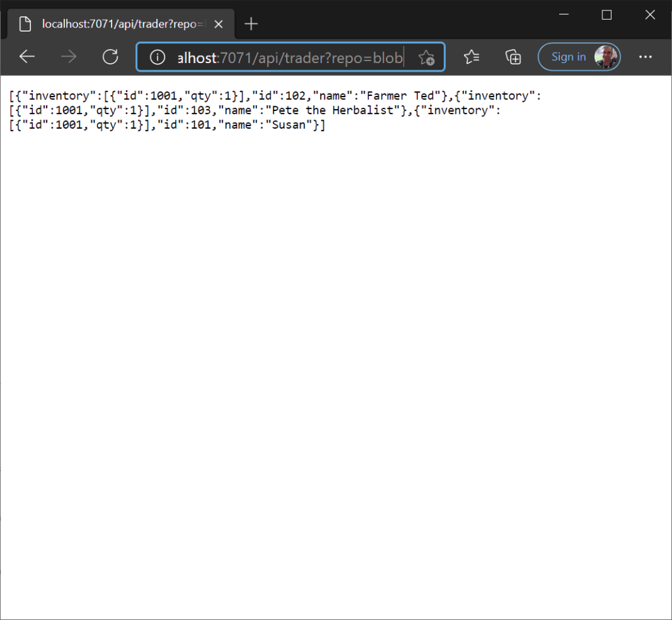Maximize the browser window
Image resolution: width=672 pixels, height=620 pixels.
point(606,14)
